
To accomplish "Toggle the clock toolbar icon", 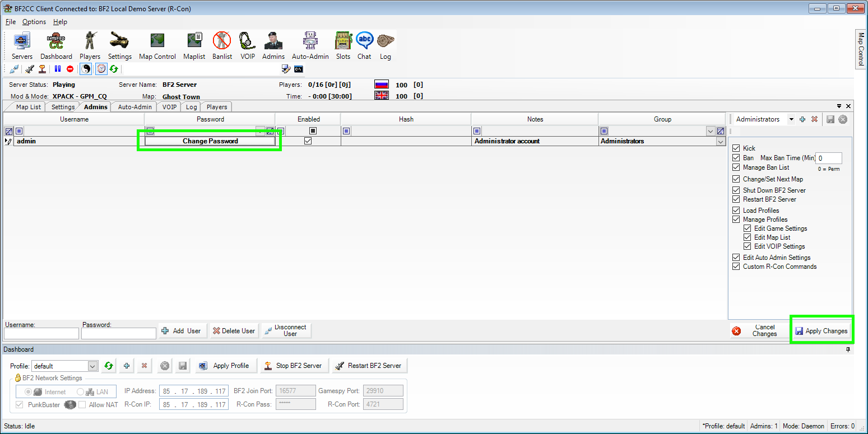I will [x=101, y=69].
